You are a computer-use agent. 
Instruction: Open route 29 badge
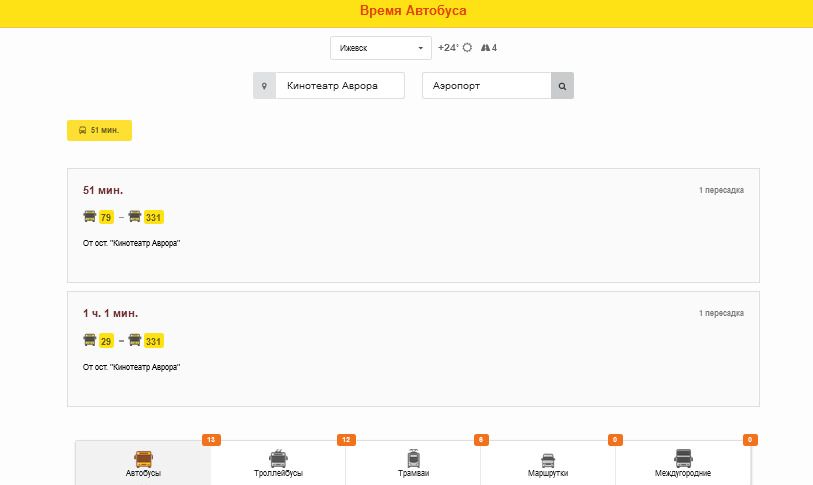tap(106, 341)
